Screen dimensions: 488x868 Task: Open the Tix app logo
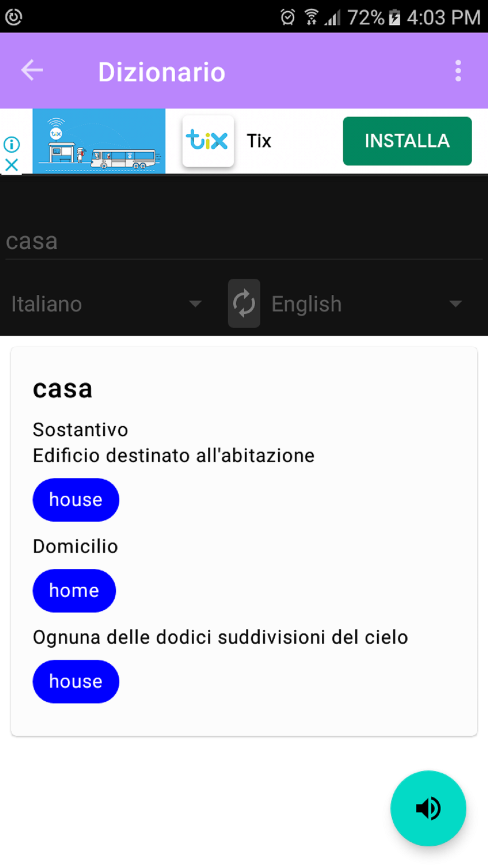point(208,141)
